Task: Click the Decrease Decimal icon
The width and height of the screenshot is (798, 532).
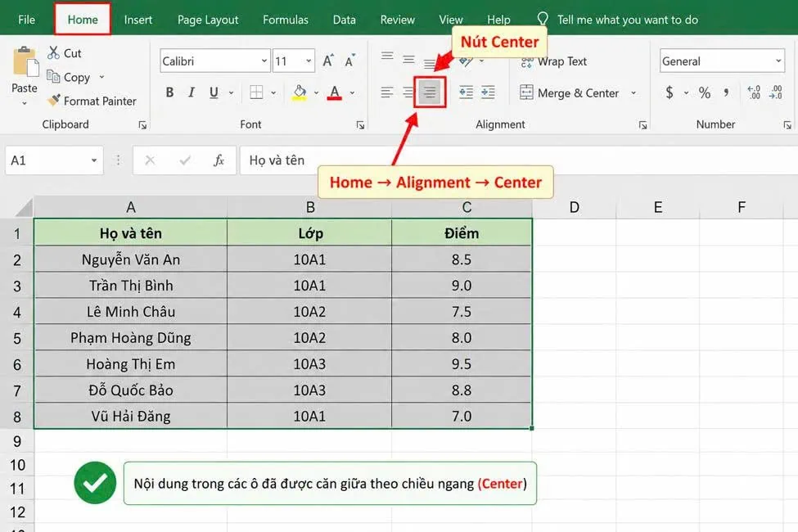Action: pos(776,92)
